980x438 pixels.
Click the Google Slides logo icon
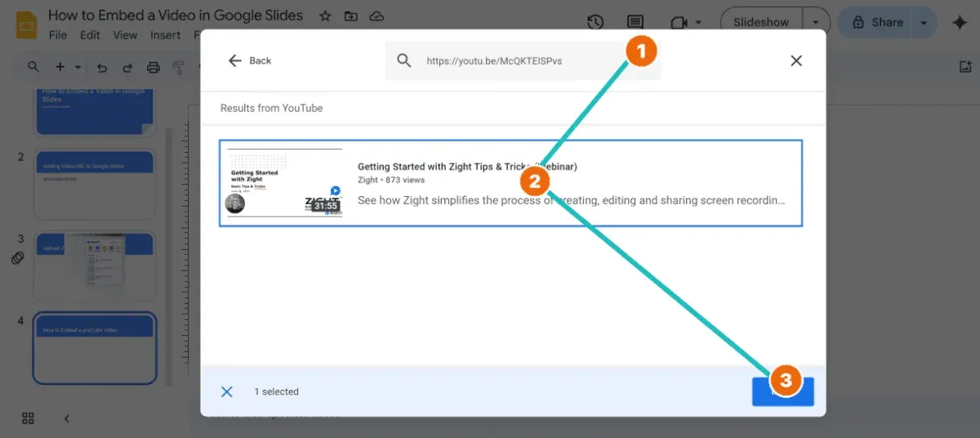pos(27,25)
